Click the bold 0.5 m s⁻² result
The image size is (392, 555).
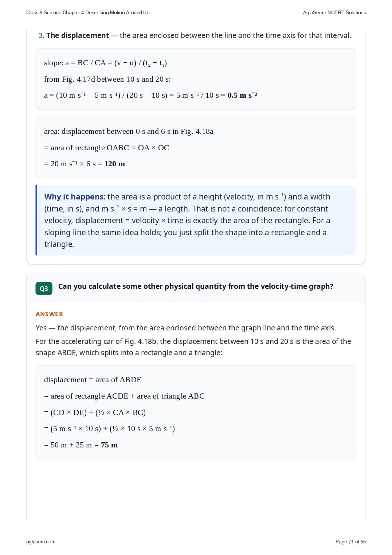242,95
